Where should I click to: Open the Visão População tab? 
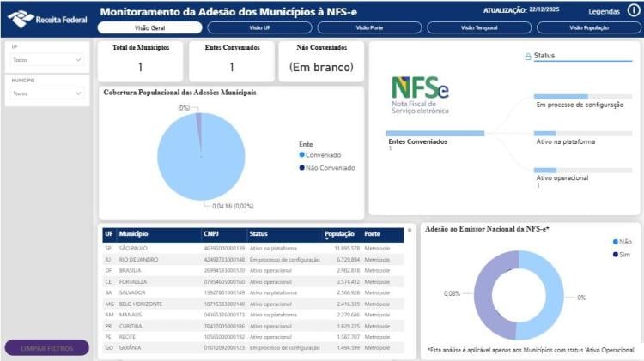[589, 27]
